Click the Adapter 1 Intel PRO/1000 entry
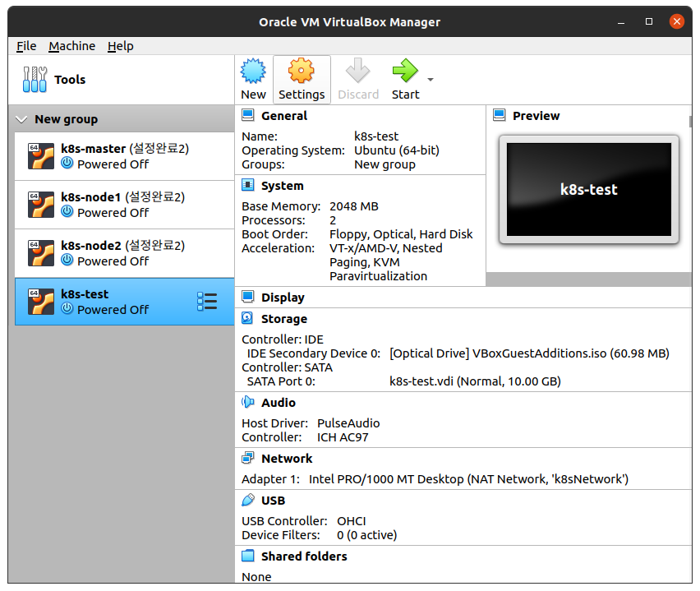 [x=468, y=479]
